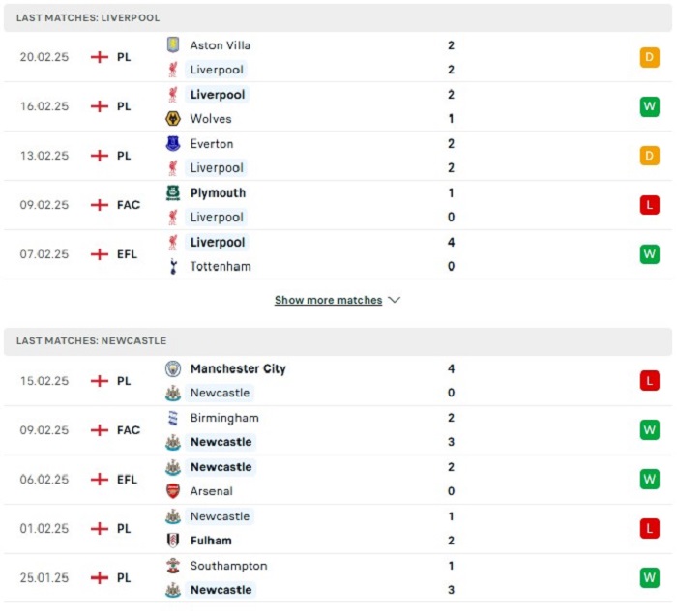Click the Birmingham club crest icon
677x616 pixels.
(x=173, y=418)
